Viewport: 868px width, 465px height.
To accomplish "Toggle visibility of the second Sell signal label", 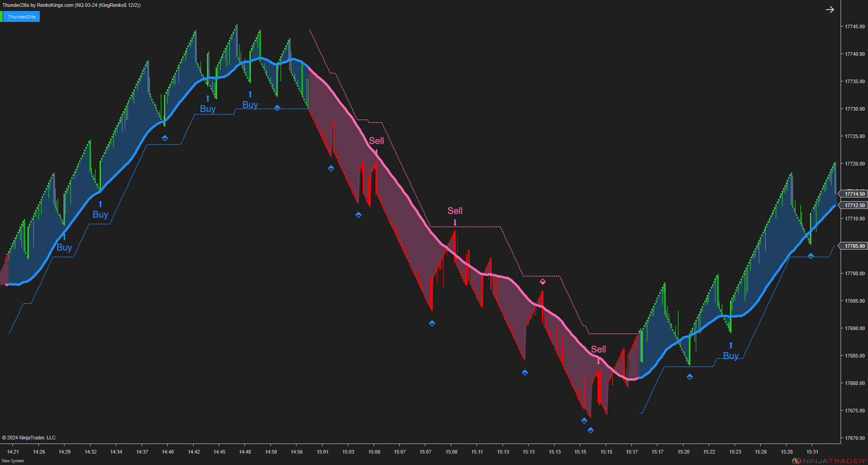I will point(455,211).
